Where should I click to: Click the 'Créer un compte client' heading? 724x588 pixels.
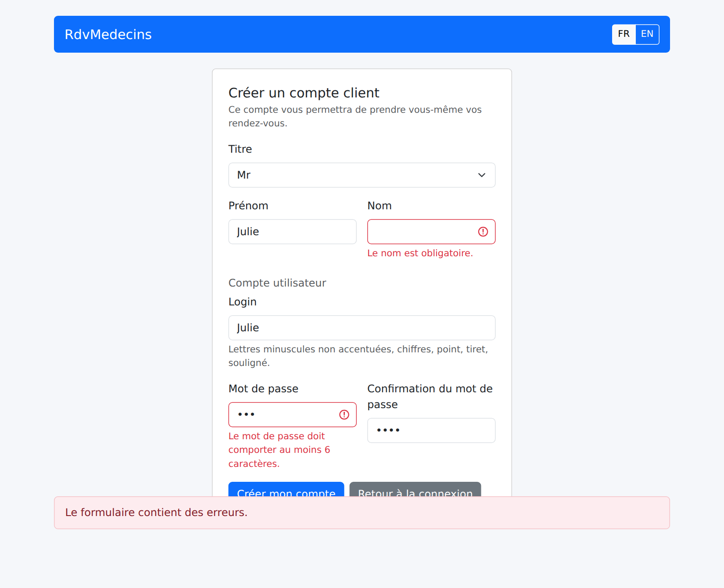tap(304, 93)
